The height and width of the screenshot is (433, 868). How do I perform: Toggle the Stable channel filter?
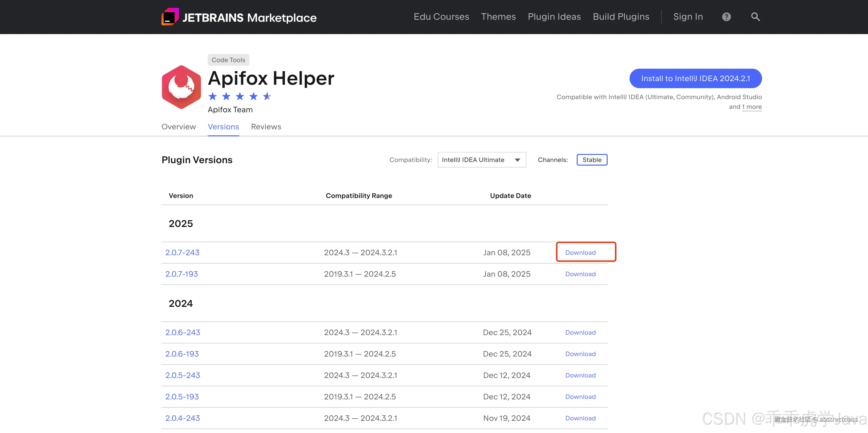[592, 160]
